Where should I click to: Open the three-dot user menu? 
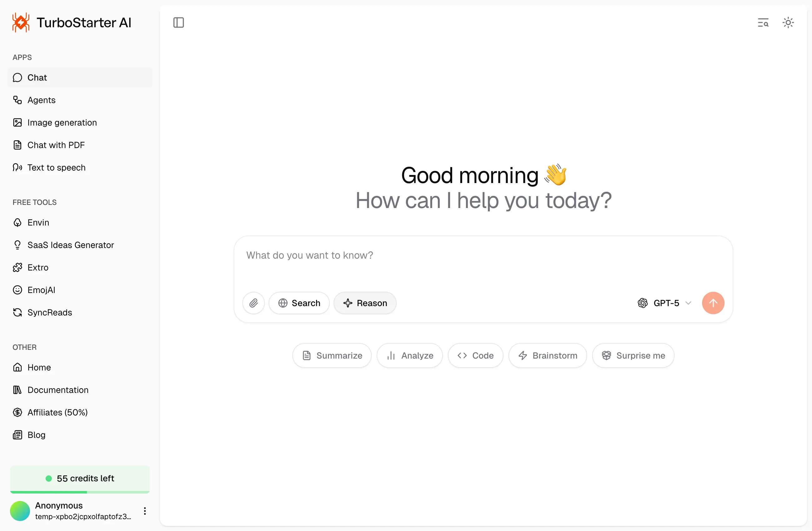tap(145, 511)
